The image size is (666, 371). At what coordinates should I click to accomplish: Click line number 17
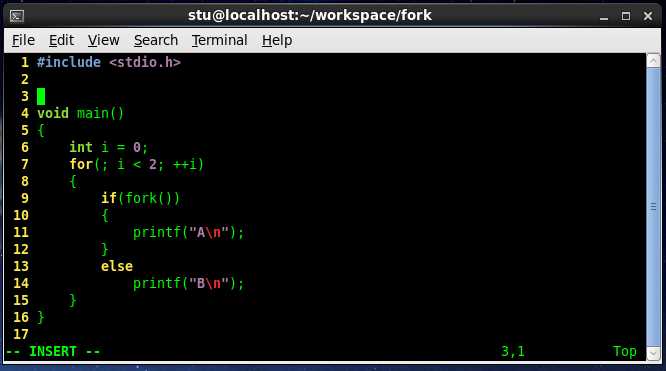(x=21, y=334)
